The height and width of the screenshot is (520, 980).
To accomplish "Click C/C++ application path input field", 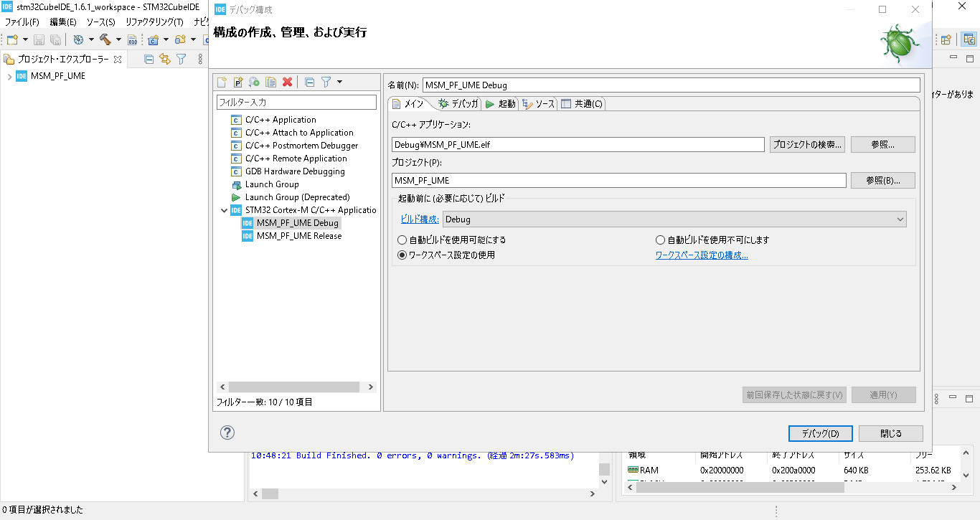I will [x=578, y=144].
